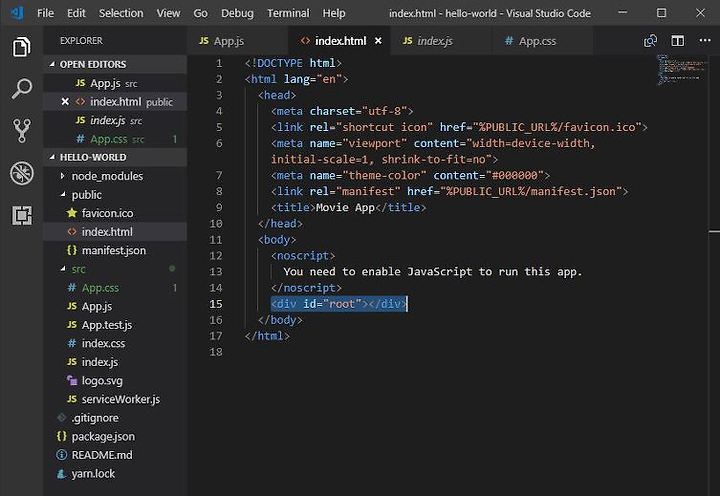Open the More Actions ellipsis menu
Viewport: 720px width, 496px height.
coord(705,41)
